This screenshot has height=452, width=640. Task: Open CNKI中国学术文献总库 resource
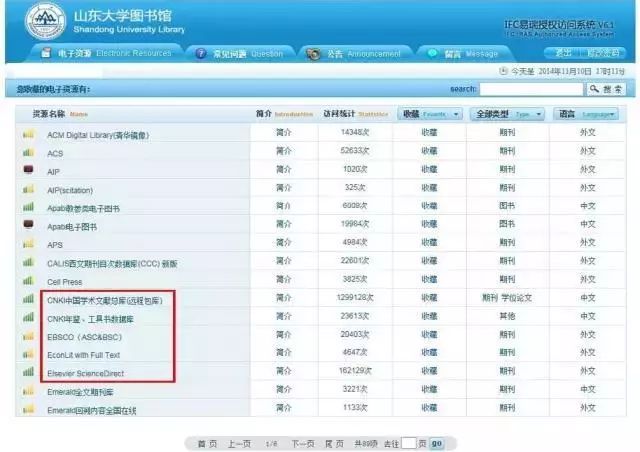[x=105, y=301]
